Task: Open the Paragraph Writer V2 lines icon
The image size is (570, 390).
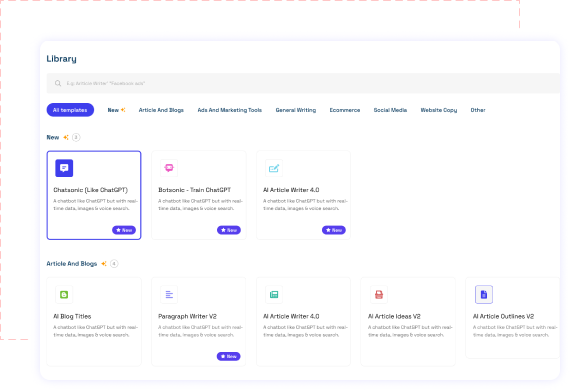Action: pyautogui.click(x=169, y=294)
